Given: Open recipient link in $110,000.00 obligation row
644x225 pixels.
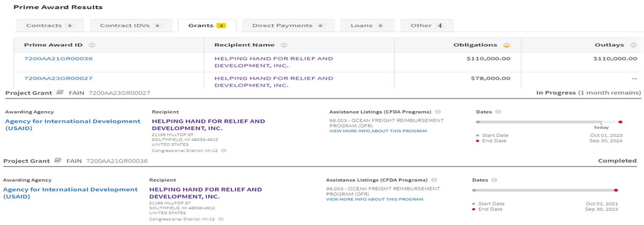Looking at the screenshot, I should pos(274,62).
